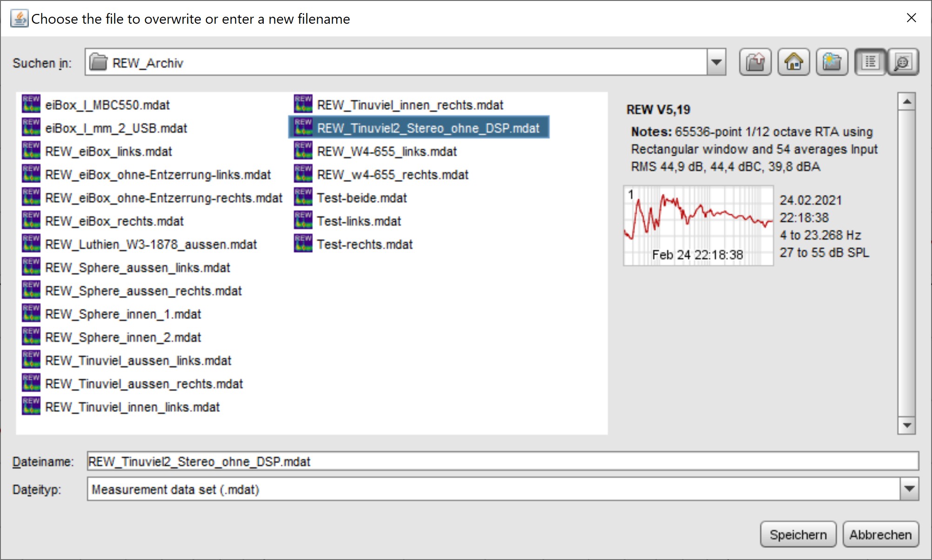
Task: Go up one folder level
Action: click(x=755, y=62)
